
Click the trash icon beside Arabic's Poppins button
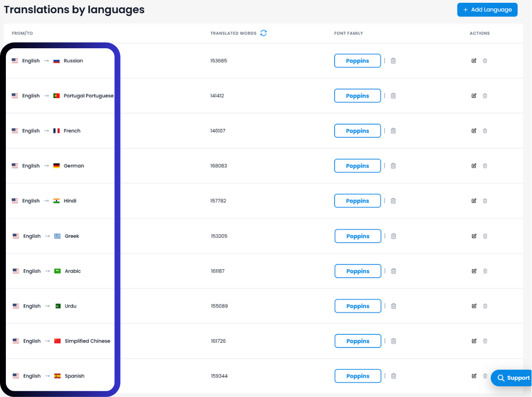393,271
